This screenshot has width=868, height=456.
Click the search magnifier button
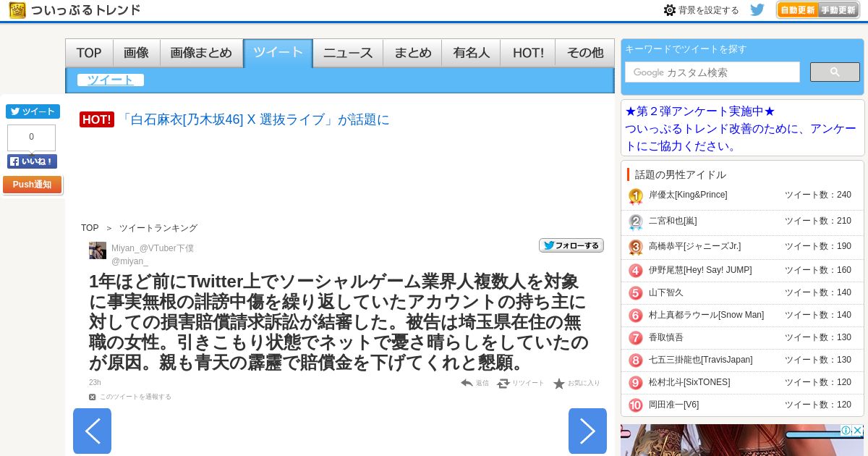[x=835, y=72]
